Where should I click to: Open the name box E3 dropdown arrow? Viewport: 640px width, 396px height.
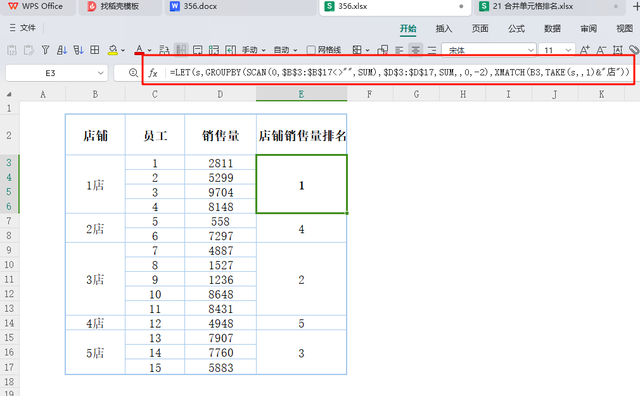[x=100, y=73]
